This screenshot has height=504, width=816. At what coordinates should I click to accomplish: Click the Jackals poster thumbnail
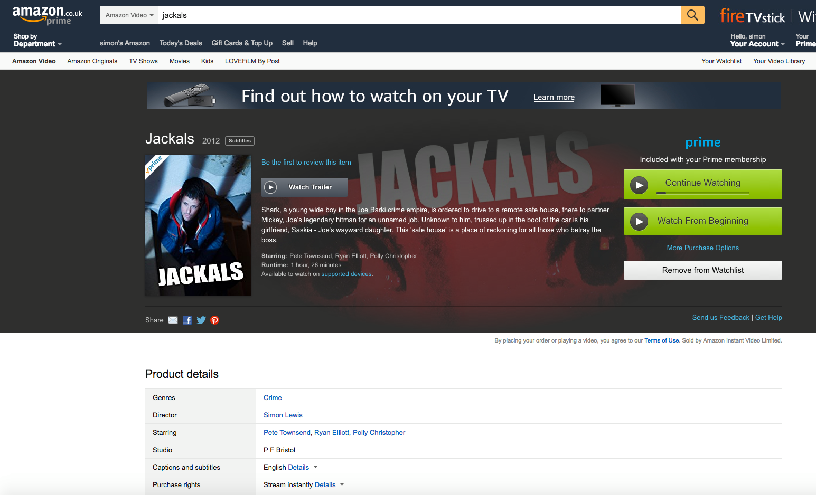[198, 225]
